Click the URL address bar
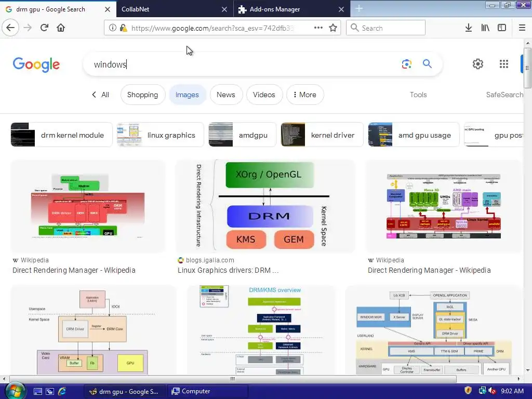This screenshot has height=399, width=532. [212, 28]
